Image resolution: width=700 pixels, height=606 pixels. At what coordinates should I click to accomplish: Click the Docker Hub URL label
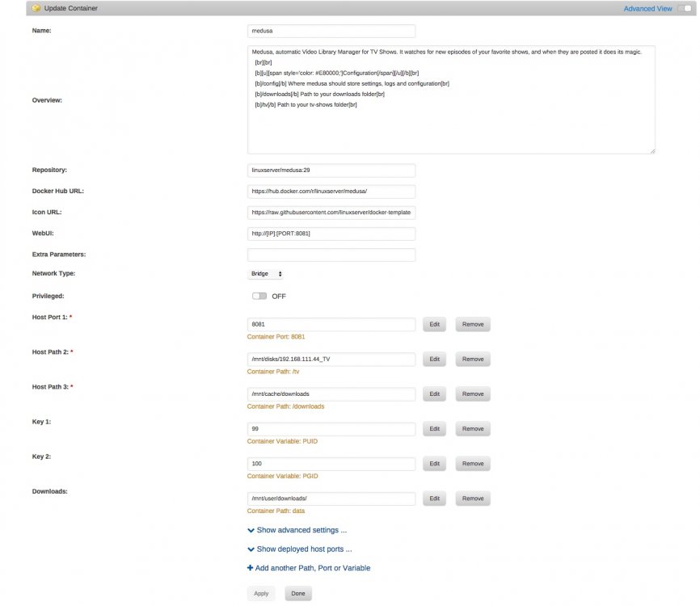tap(58, 191)
